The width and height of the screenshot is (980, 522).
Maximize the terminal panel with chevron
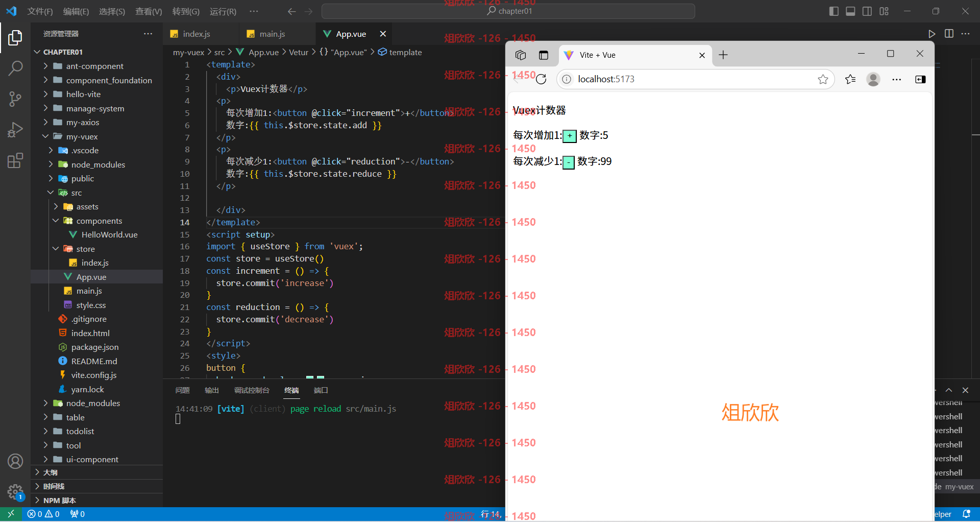(x=948, y=390)
